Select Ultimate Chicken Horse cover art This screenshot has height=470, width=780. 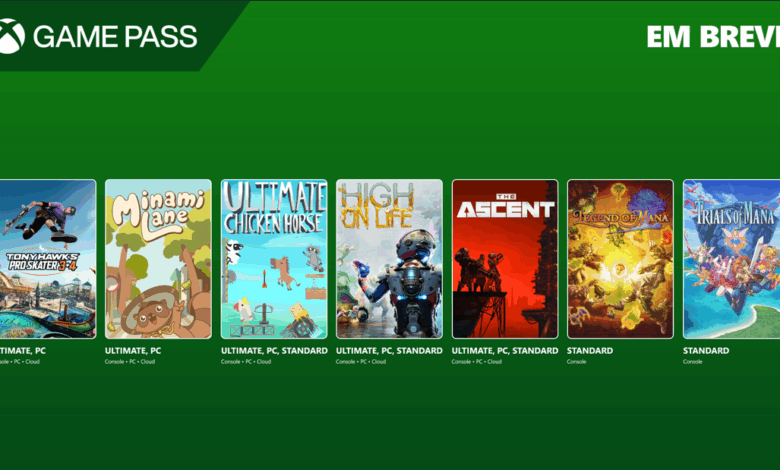[x=274, y=259]
